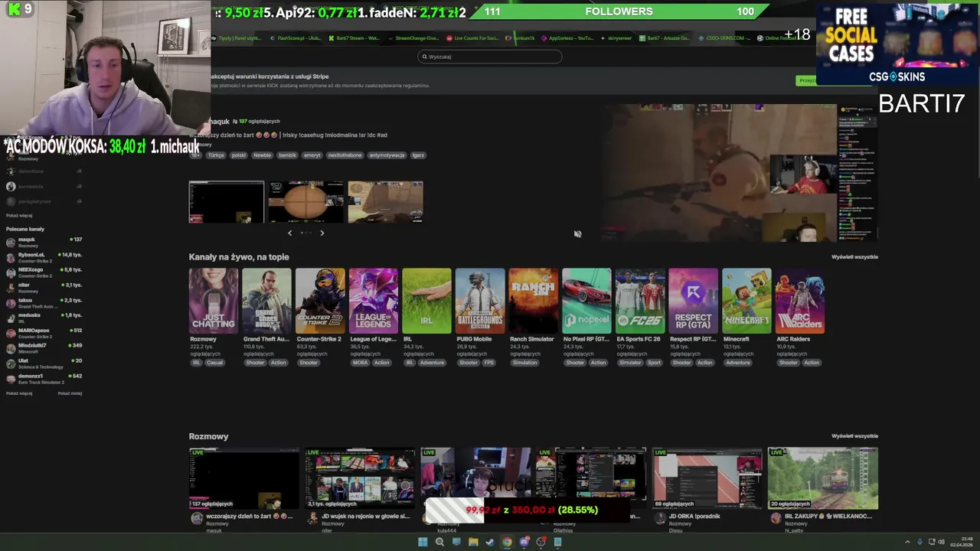Switch to StreamChange browser tab
Screen dimensions: 980x551
pos(413,38)
